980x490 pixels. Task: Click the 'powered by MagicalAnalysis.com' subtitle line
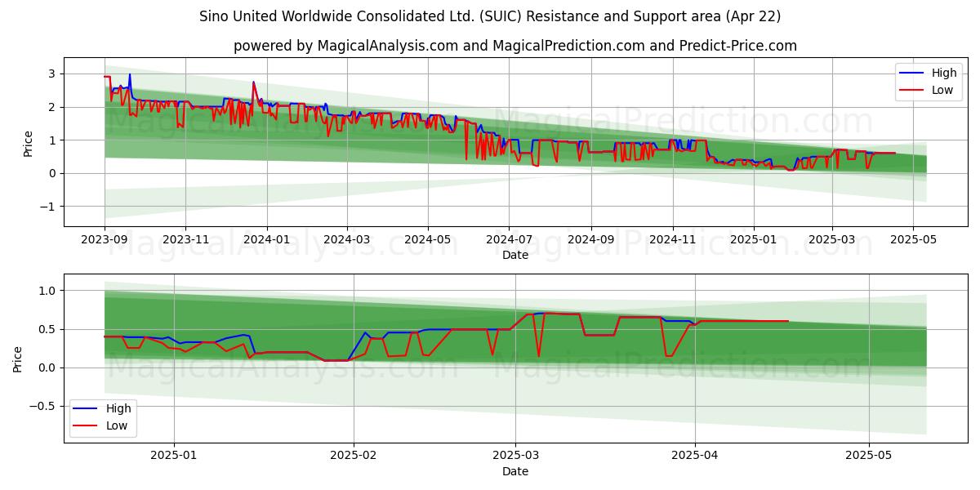[515, 46]
